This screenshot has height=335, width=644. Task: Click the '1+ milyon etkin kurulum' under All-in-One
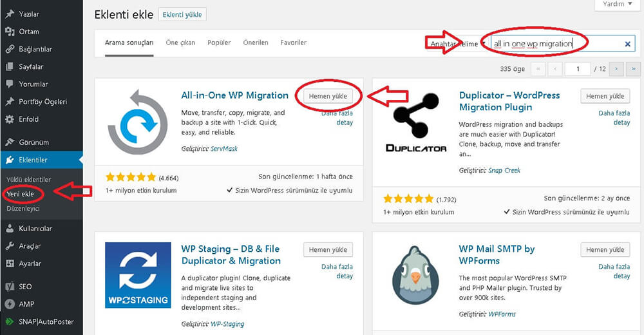(x=141, y=191)
